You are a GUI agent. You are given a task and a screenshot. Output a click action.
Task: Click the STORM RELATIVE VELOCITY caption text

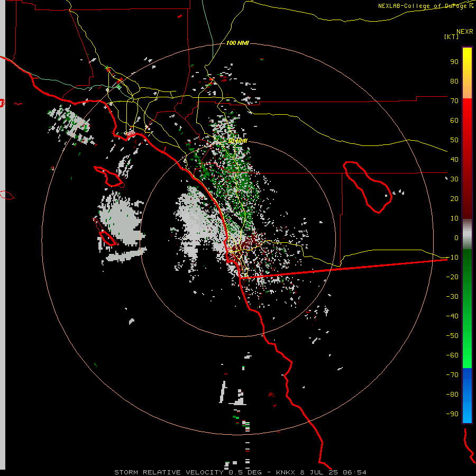click(x=169, y=472)
